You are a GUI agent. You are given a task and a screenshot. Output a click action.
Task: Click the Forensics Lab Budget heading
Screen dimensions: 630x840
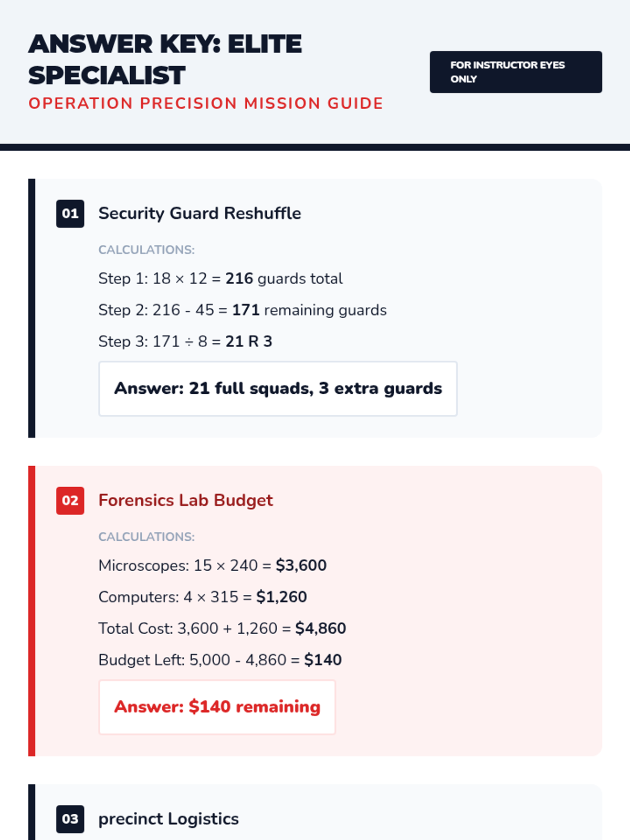(185, 500)
